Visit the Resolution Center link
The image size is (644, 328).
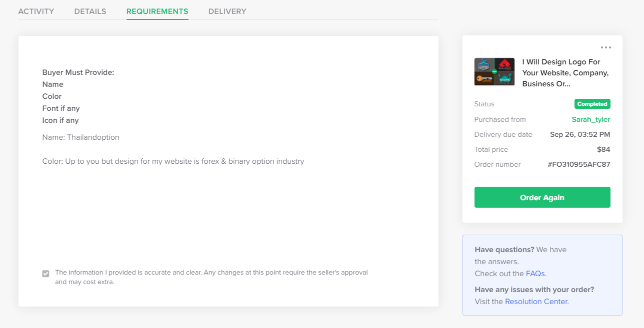pos(536,302)
